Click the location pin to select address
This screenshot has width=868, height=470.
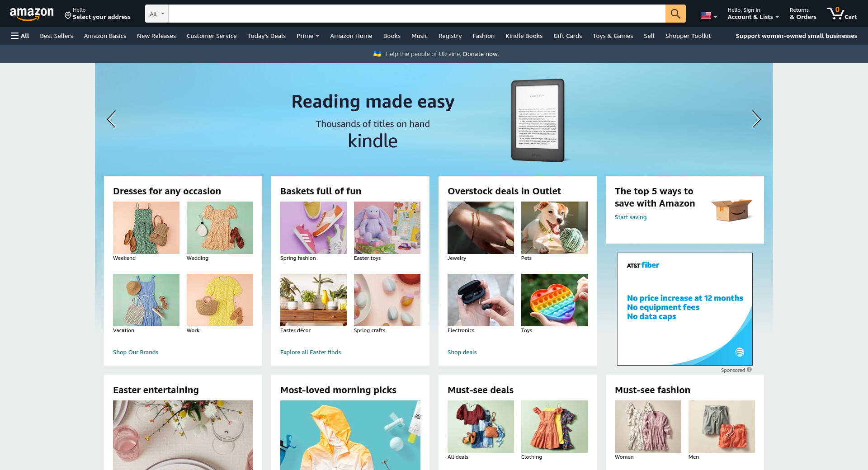pos(68,16)
